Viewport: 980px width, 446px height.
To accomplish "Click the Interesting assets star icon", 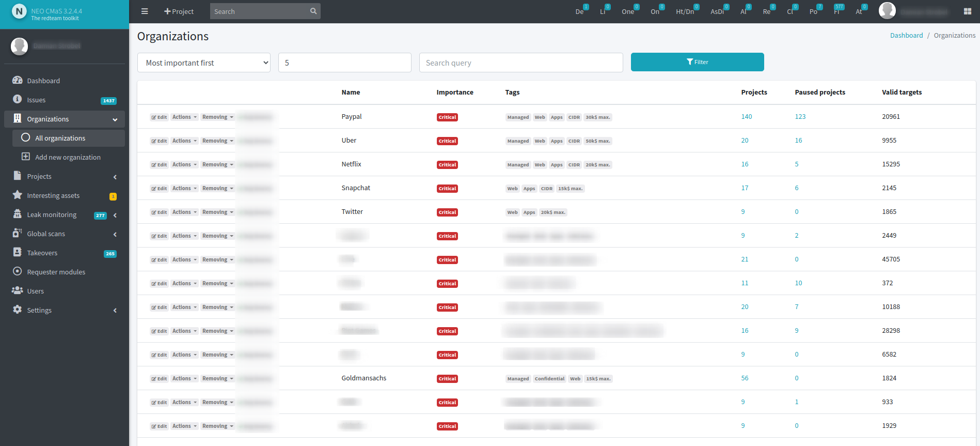I will [18, 195].
